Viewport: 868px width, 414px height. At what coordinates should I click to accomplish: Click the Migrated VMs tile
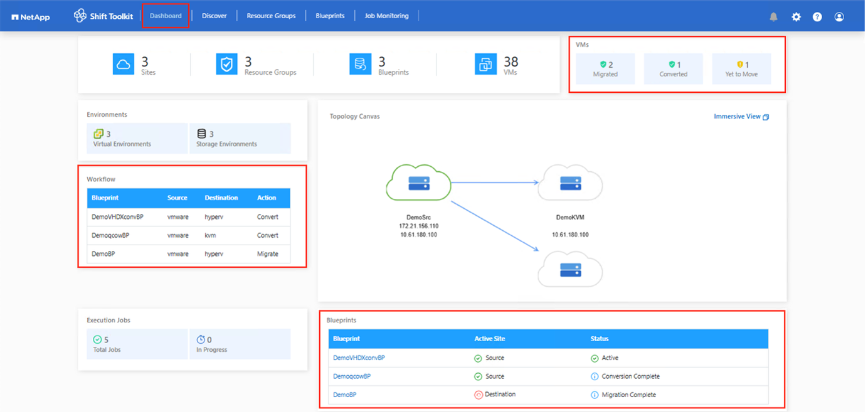(x=605, y=69)
